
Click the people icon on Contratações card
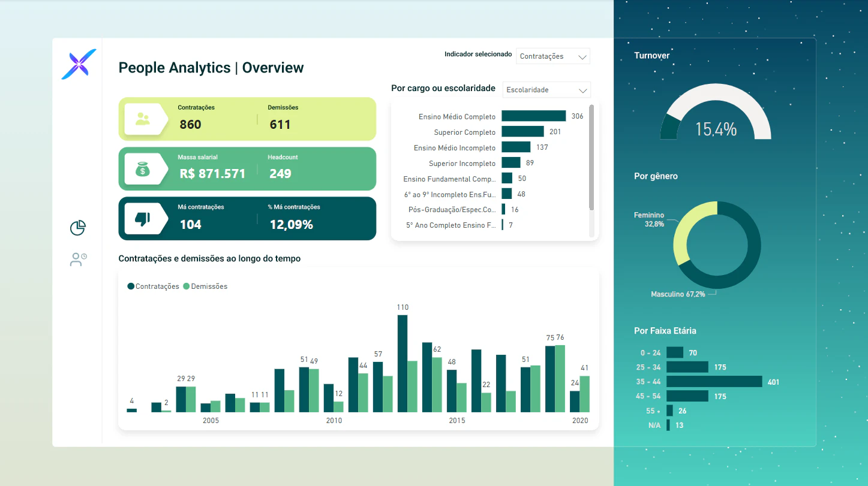(x=143, y=119)
